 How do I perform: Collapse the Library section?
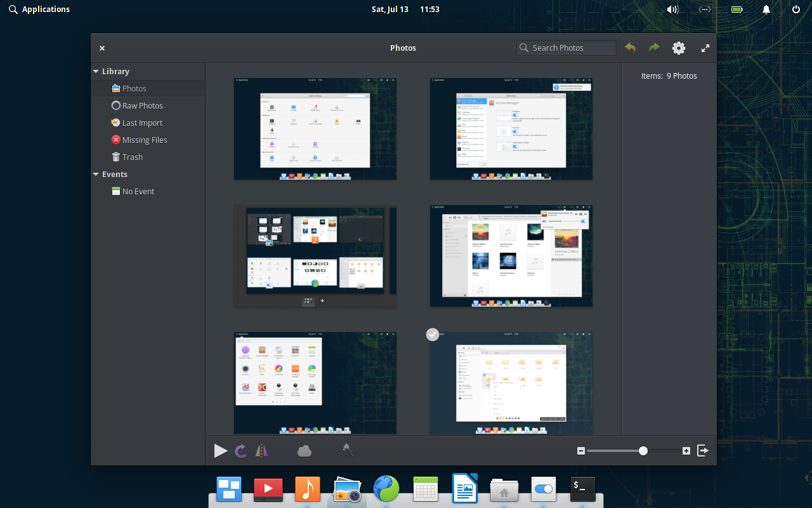tap(96, 72)
